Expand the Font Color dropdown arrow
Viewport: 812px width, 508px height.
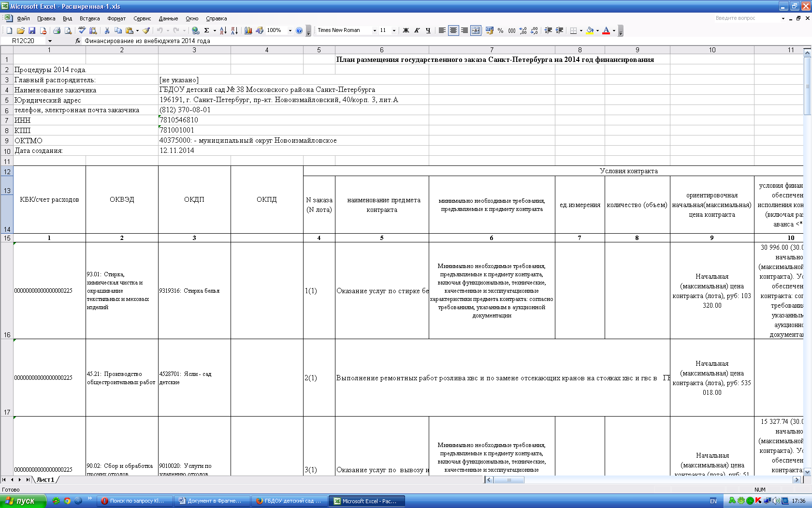[614, 30]
